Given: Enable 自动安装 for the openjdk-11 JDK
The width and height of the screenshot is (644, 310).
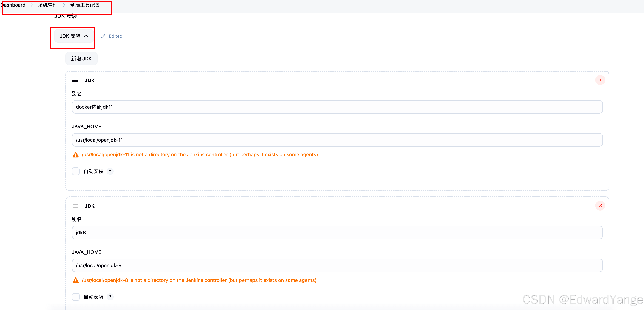Looking at the screenshot, I should click(76, 171).
